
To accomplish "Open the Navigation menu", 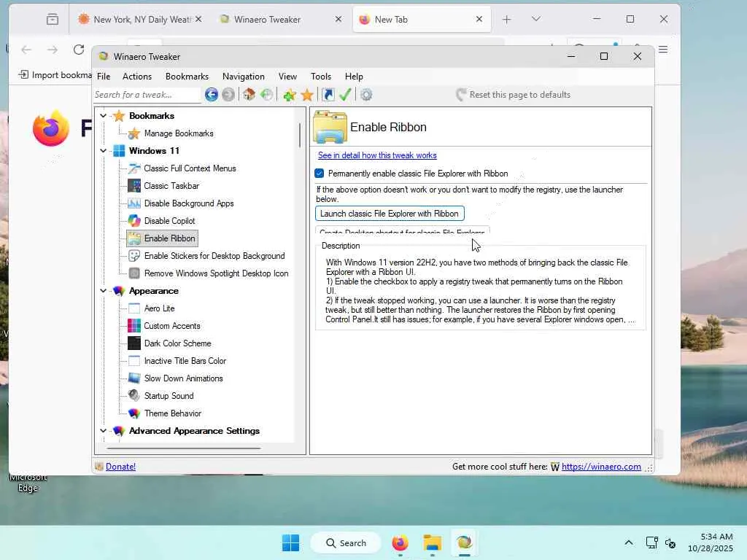I will point(244,77).
